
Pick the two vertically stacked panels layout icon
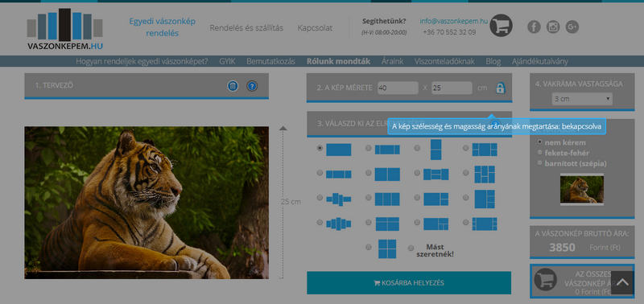coord(436,150)
